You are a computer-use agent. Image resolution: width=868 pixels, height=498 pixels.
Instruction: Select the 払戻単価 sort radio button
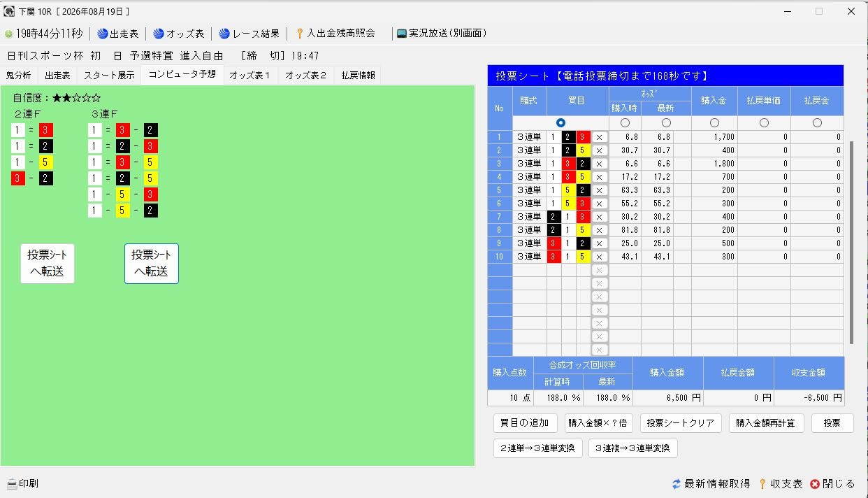764,123
